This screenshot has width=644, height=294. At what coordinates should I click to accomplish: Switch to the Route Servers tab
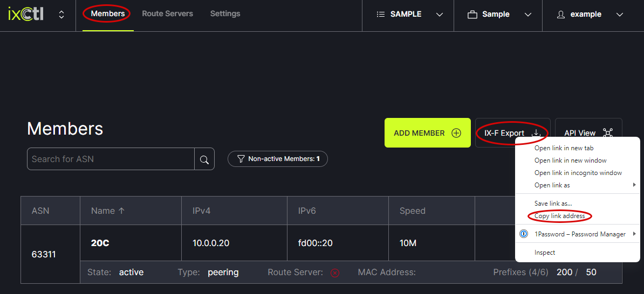167,13
